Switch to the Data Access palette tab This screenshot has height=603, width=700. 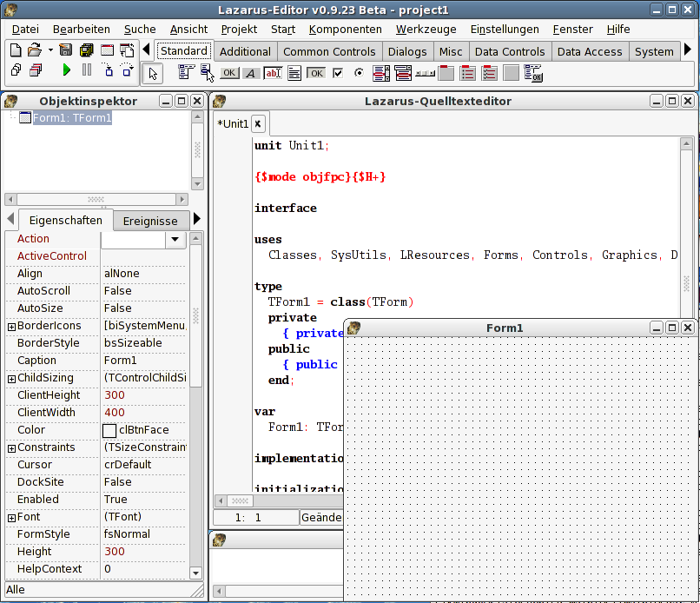click(x=590, y=52)
